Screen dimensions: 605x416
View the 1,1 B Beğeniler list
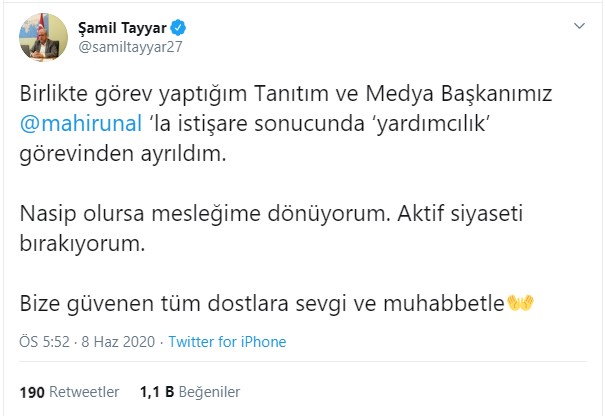click(x=189, y=391)
